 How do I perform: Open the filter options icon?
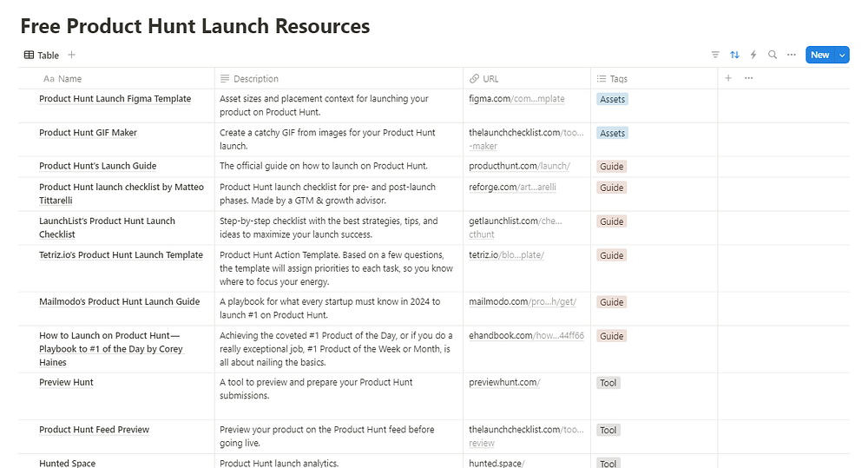coord(715,55)
